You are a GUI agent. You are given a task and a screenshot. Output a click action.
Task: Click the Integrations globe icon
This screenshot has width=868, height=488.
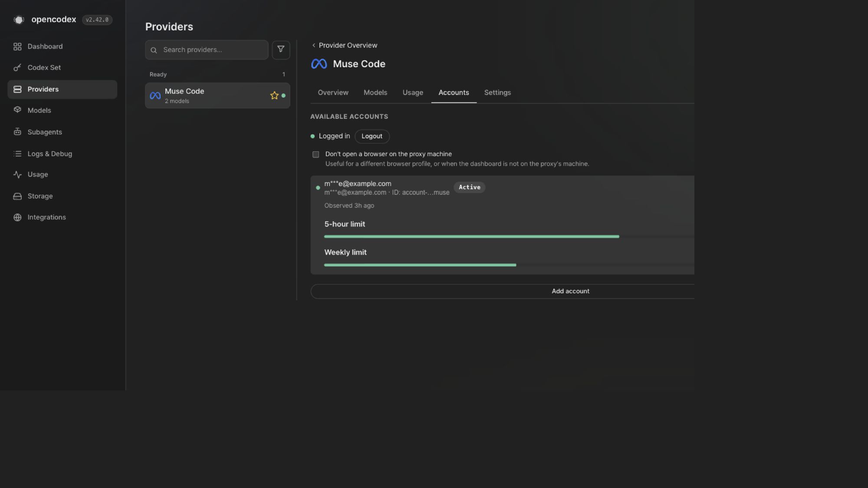17,217
